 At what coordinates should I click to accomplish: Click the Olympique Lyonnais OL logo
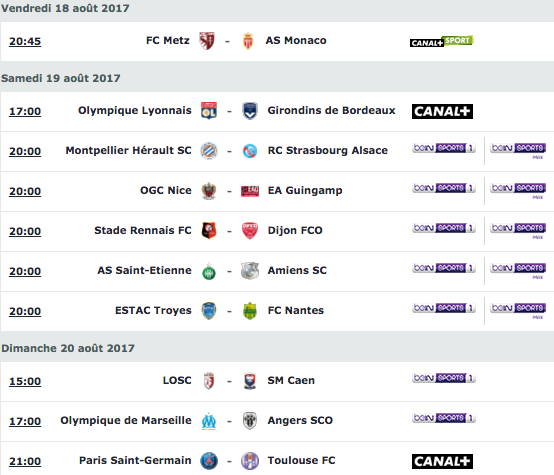pyautogui.click(x=209, y=111)
